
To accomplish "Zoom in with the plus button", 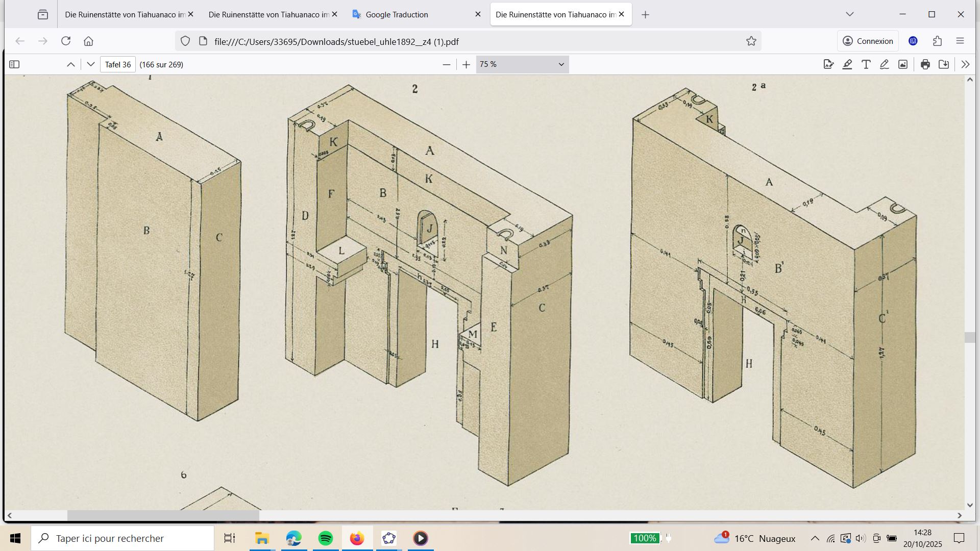I will coord(466,64).
